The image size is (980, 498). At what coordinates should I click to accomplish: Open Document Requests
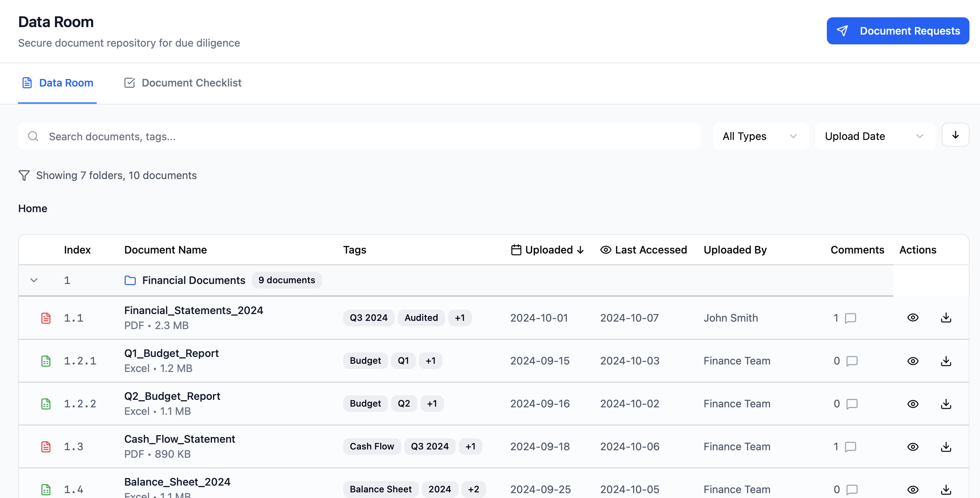(898, 31)
